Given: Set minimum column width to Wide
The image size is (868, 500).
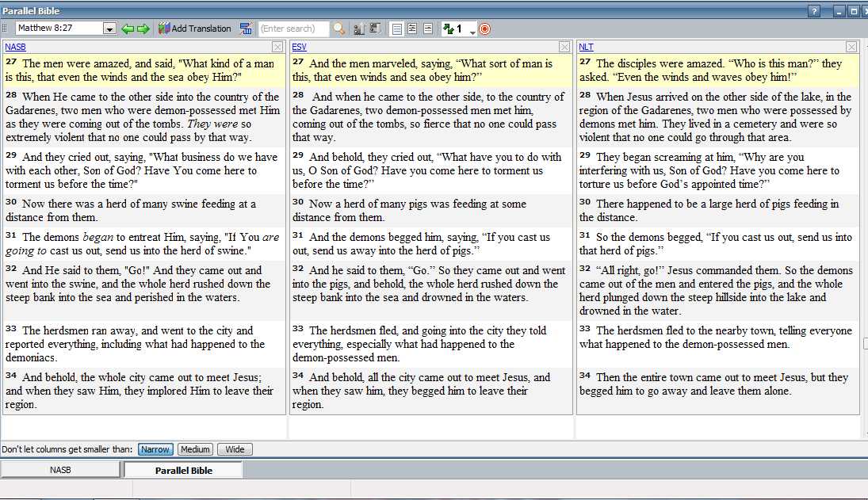Looking at the screenshot, I should 235,449.
